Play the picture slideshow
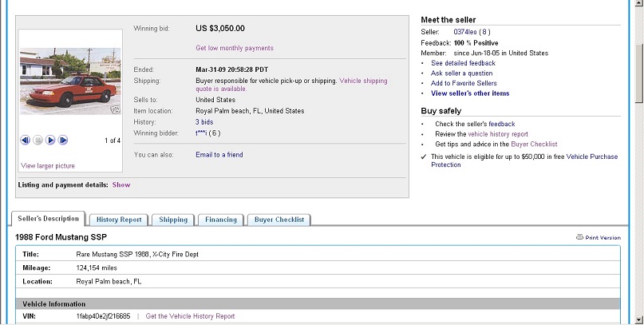 (x=50, y=140)
